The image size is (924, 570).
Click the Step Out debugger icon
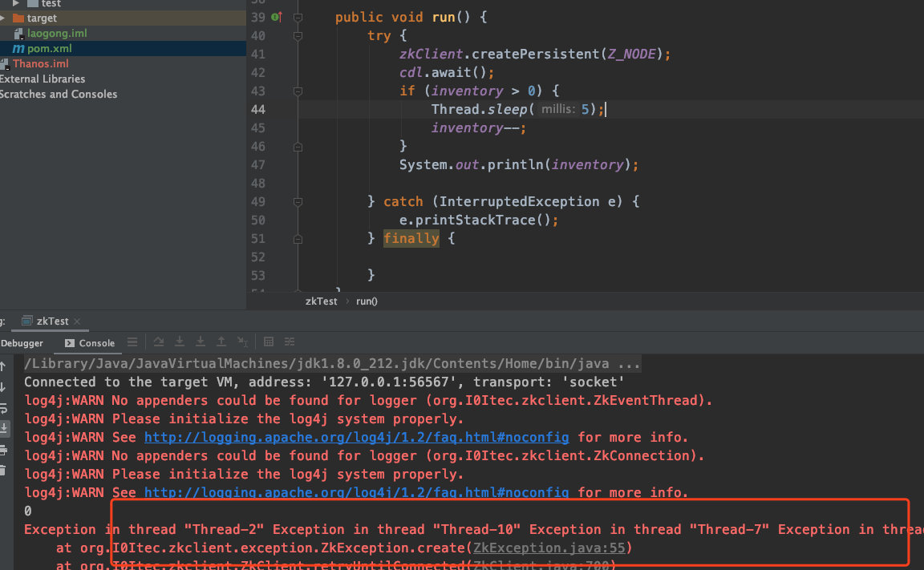tap(221, 342)
